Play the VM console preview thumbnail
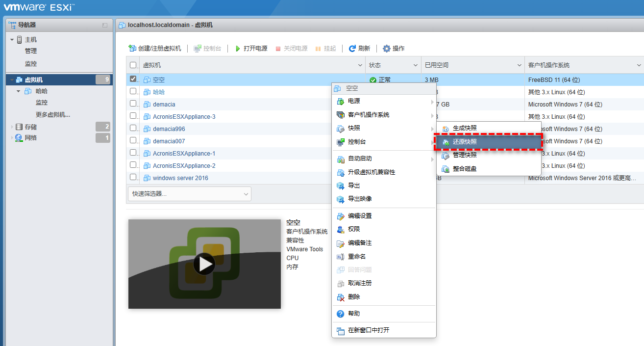The image size is (644, 346). tap(204, 264)
